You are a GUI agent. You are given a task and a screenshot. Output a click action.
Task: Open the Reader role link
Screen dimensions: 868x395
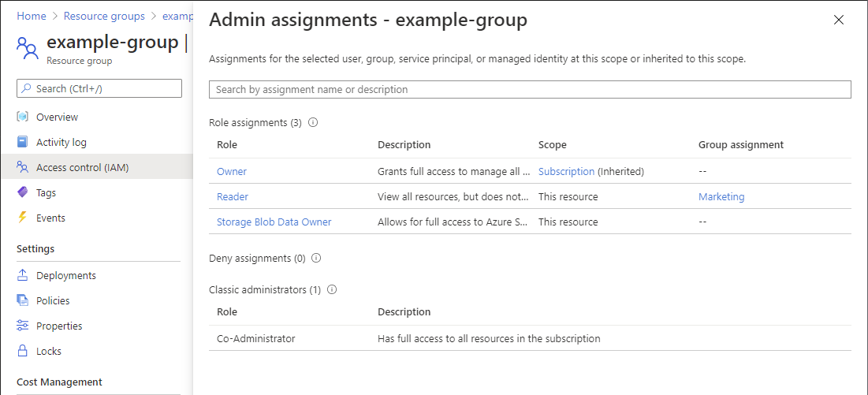pos(233,196)
